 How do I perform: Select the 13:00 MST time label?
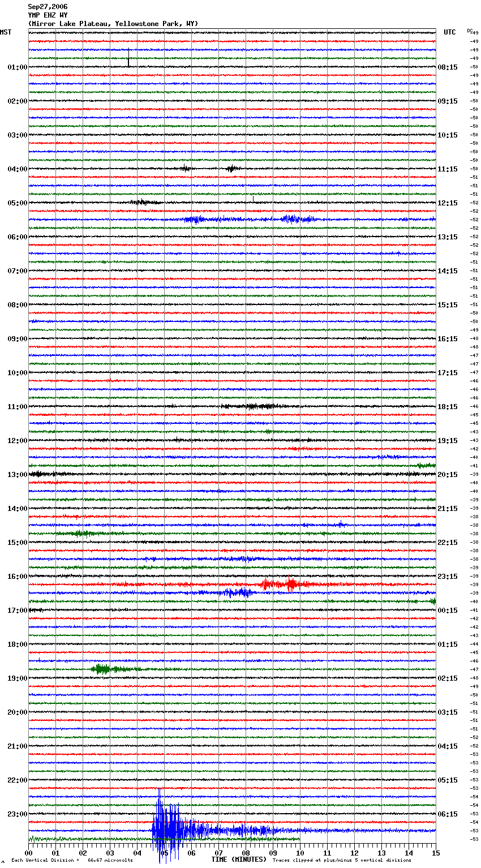click(18, 475)
